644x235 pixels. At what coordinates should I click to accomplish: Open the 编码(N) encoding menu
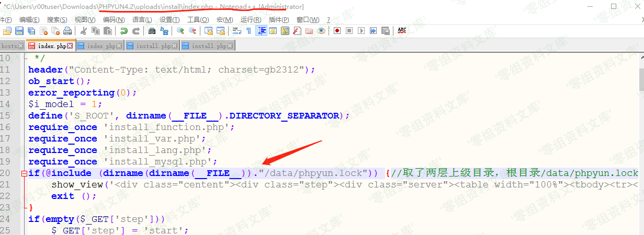point(114,20)
